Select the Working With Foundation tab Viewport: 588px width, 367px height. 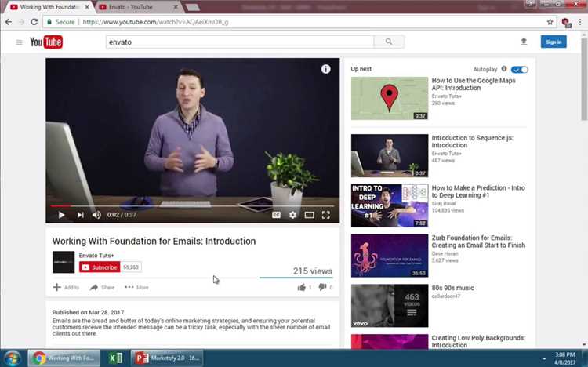click(x=49, y=7)
